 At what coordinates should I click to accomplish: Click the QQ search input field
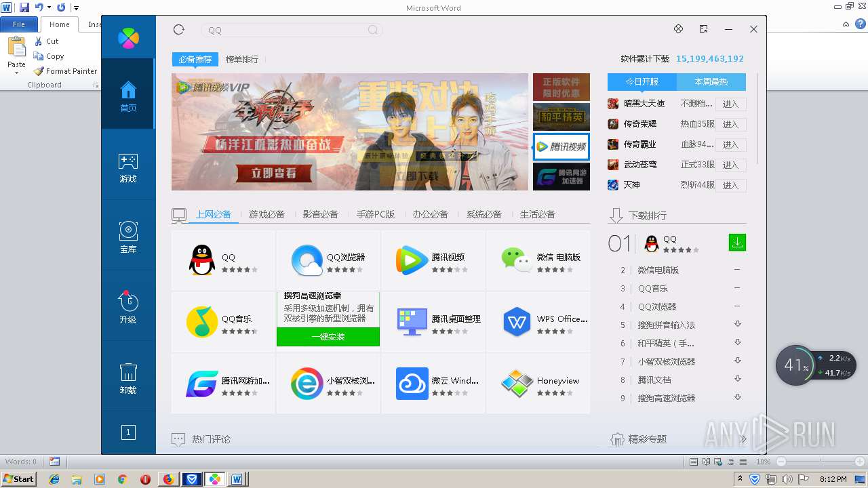(x=292, y=30)
